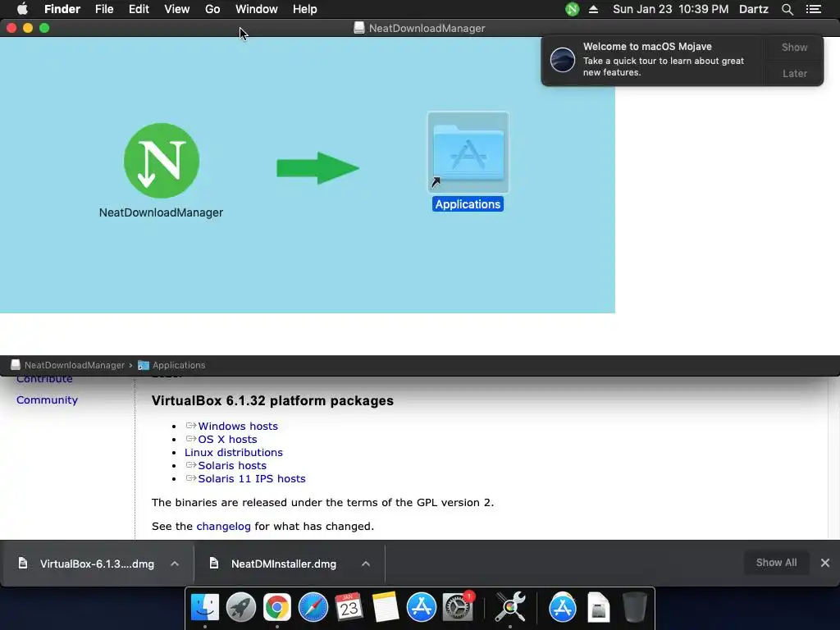
Task: Click NeatDownloadManager menu bar status icon
Action: point(572,9)
